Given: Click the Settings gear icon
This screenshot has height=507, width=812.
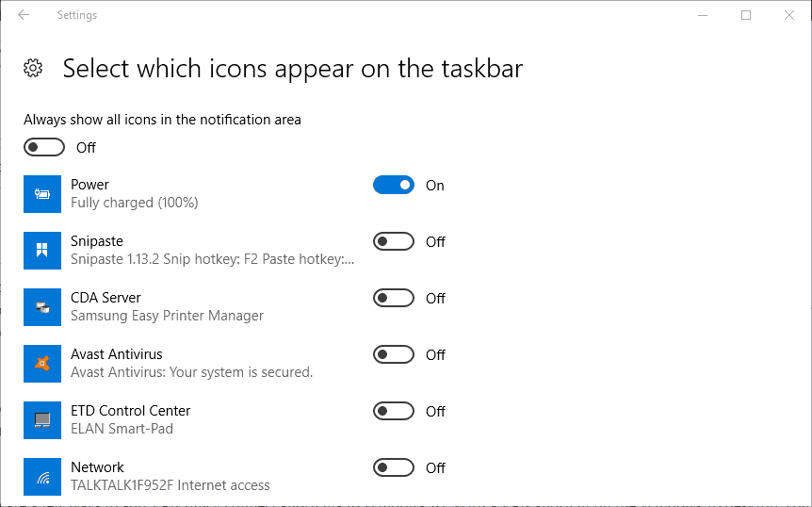Looking at the screenshot, I should coord(33,68).
